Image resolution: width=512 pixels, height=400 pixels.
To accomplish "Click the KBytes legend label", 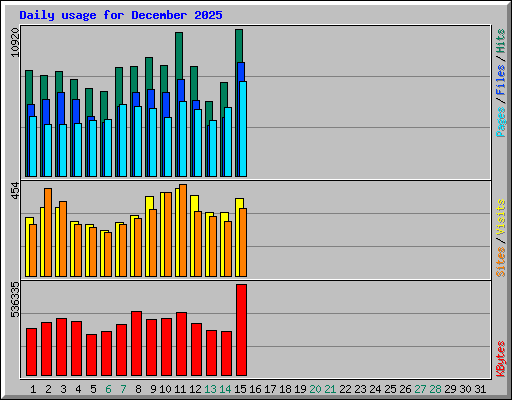I will point(500,359).
